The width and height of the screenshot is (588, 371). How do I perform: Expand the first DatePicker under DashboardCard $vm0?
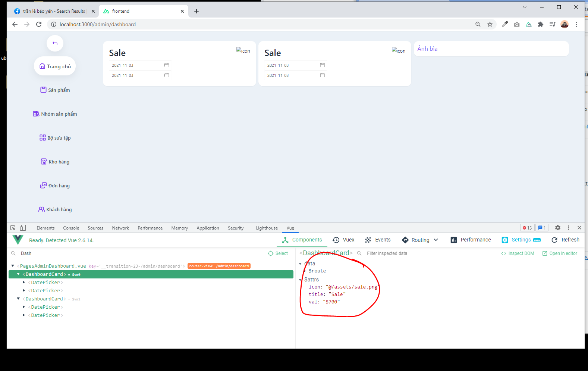tap(24, 282)
